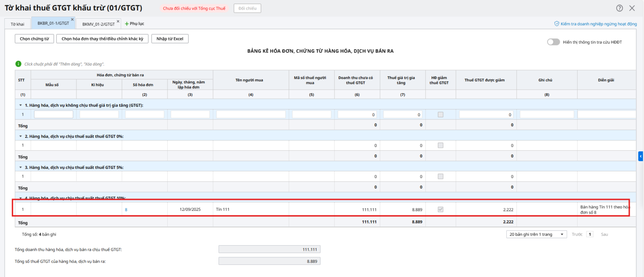Image resolution: width=644 pixels, height=277 pixels.
Task: Click the shield icon for Kiểm tra doanh nghiệp
Action: (x=557, y=24)
